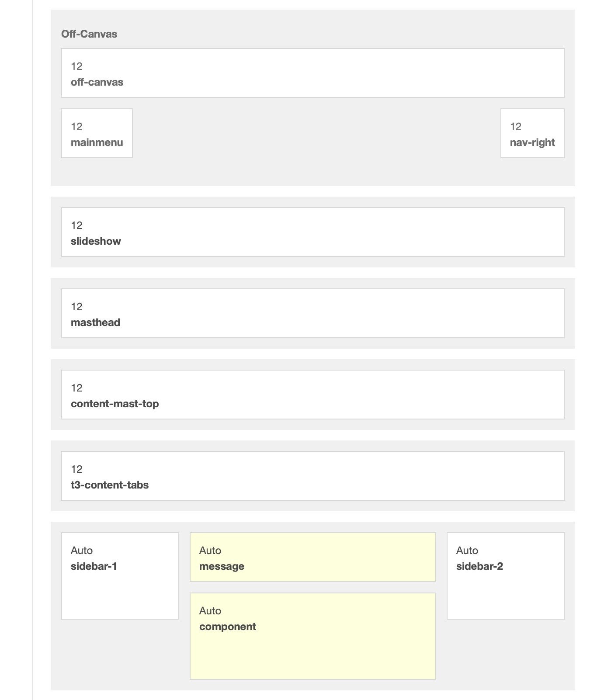Select the t3-content-tabs position name
This screenshot has height=700, width=604.
(110, 485)
